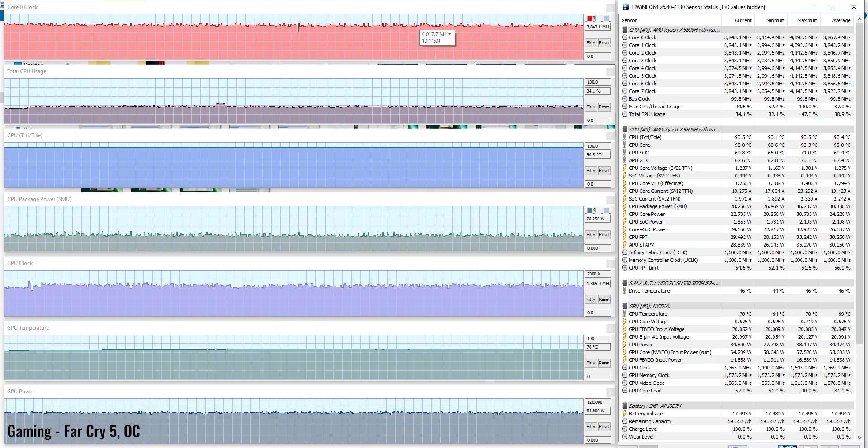The height and width of the screenshot is (448, 868).
Task: Click teal color swatch on CPU Package Power graph
Action: click(x=590, y=210)
